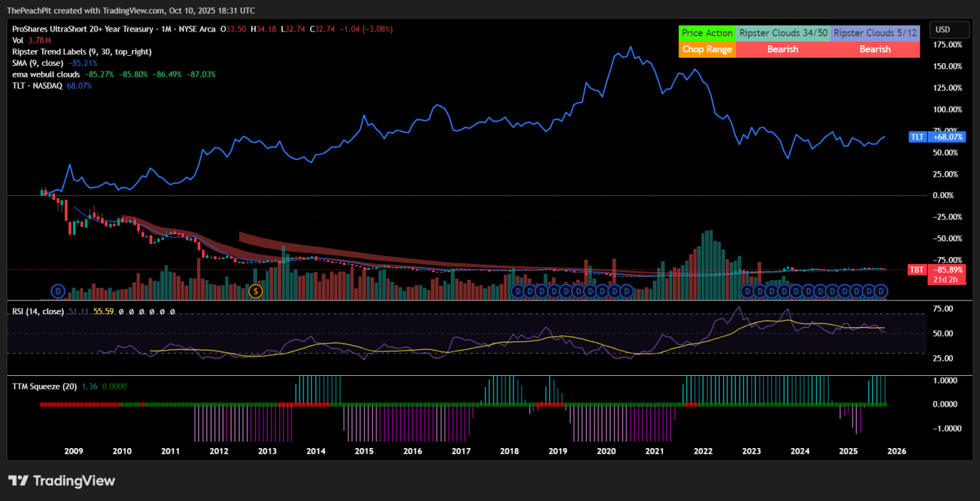The width and height of the screenshot is (980, 501).
Task: Click the green Price Action table cell
Action: (x=707, y=33)
